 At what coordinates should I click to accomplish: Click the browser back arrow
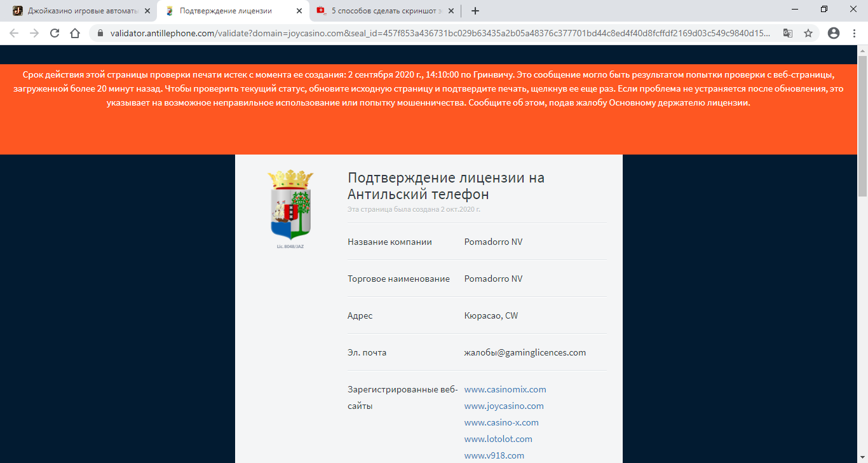[x=14, y=33]
